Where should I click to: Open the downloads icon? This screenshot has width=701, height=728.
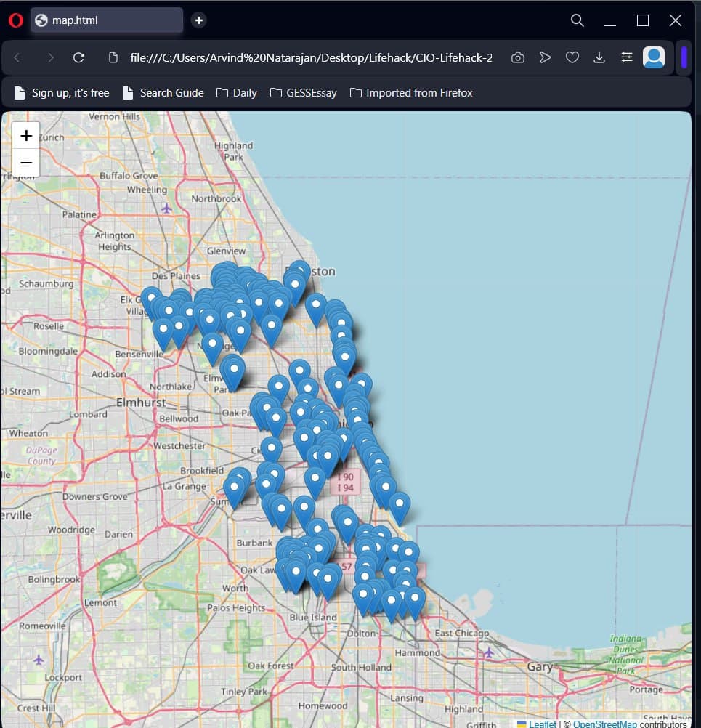(599, 57)
